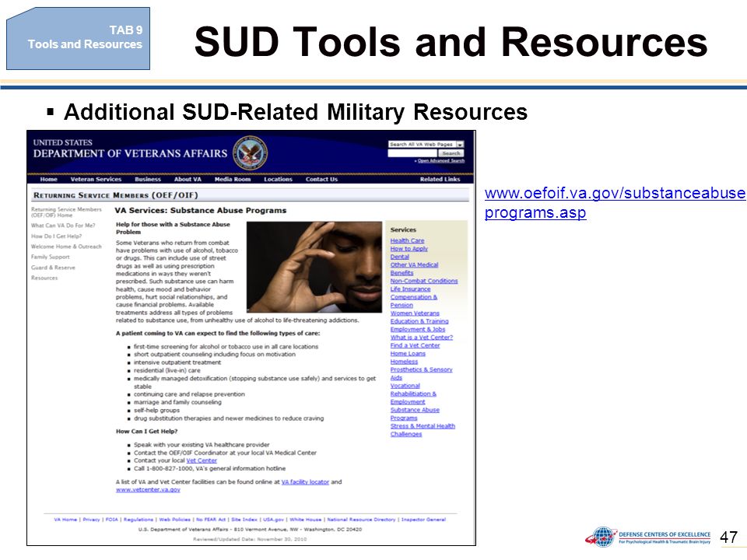Screen dimensions: 747x560
Task: Select Returning Service Members (OEF/OIF) Home sidebar link
Action: click(66, 212)
